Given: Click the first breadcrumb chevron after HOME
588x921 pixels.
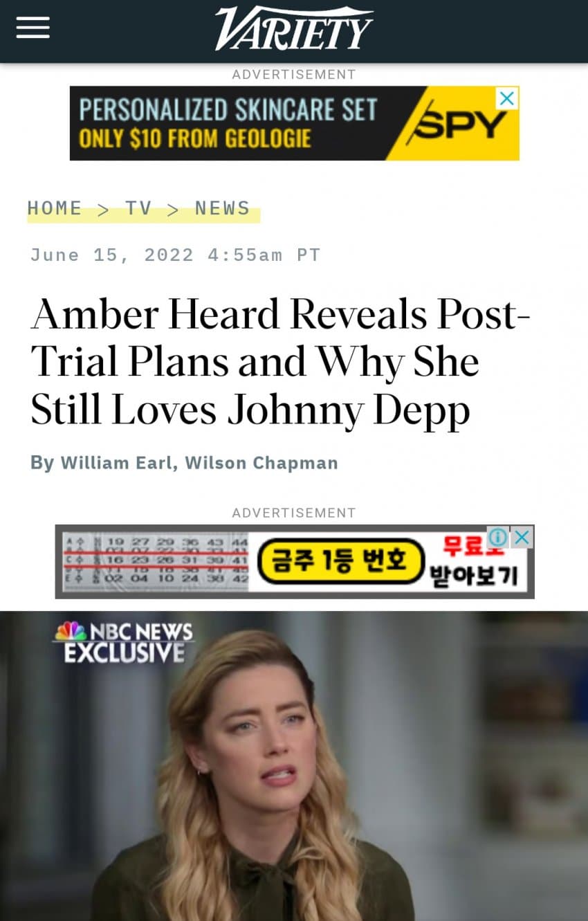Looking at the screenshot, I should [x=104, y=209].
